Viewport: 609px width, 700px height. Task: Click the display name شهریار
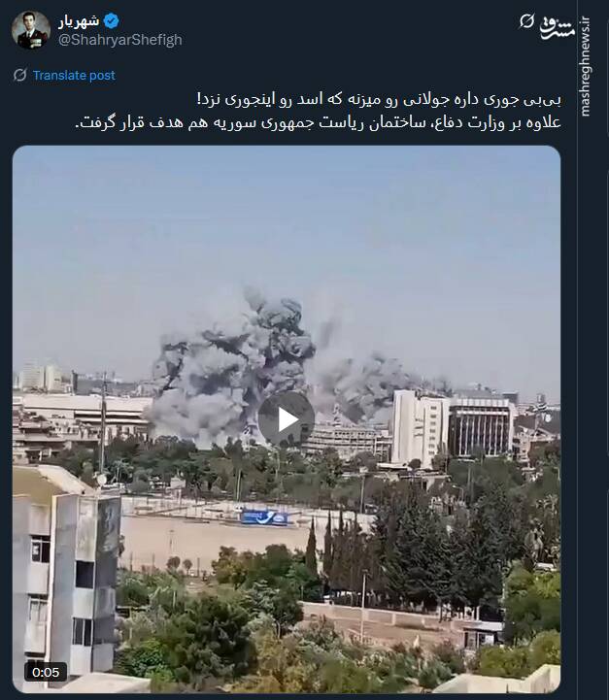coord(79,20)
